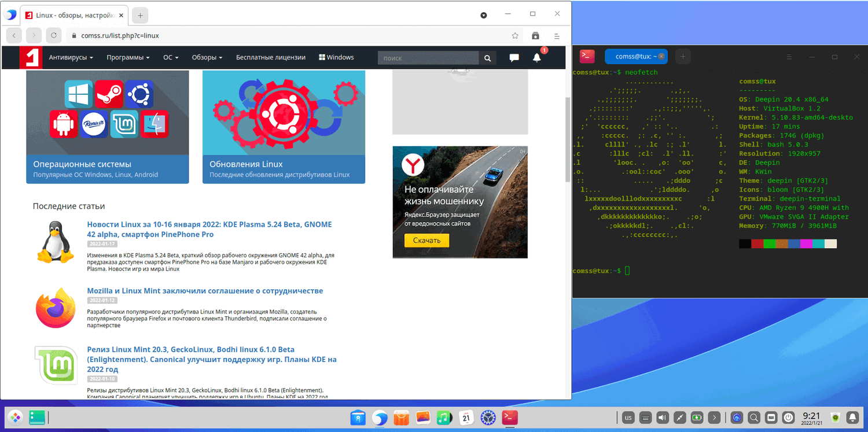Screen dimensions: 868x432
Task: Open the volume control in tray
Action: [663, 417]
